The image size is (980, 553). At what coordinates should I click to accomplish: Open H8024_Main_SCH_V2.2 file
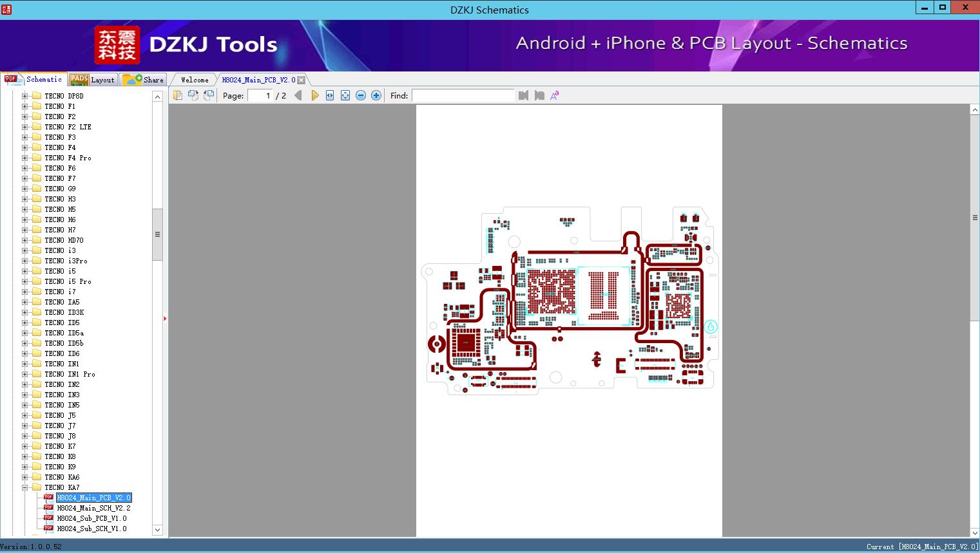pos(93,508)
